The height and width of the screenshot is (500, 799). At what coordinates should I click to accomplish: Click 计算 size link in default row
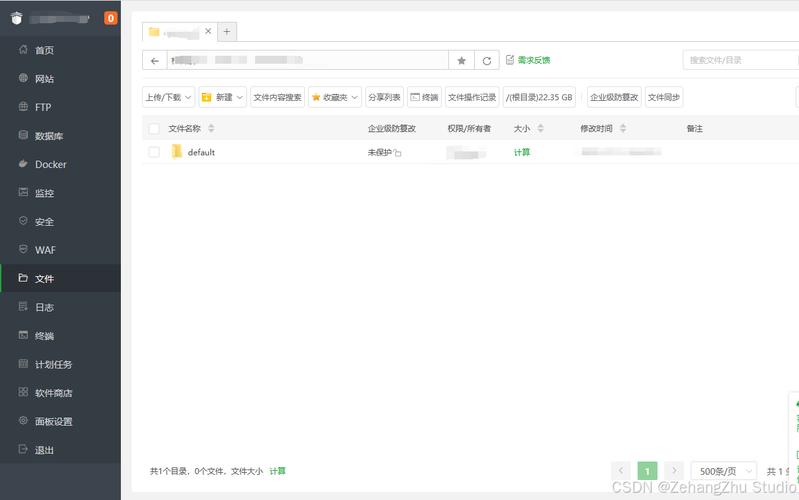pyautogui.click(x=522, y=152)
